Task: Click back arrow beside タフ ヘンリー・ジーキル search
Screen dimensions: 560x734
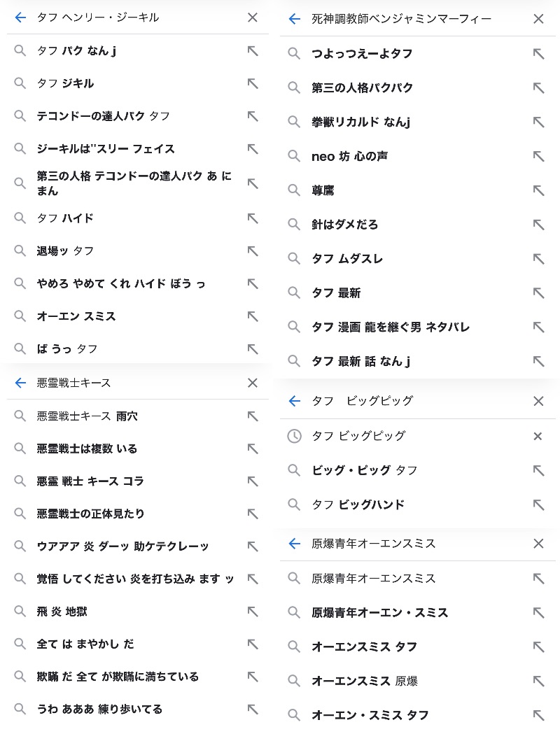Action: coord(20,17)
